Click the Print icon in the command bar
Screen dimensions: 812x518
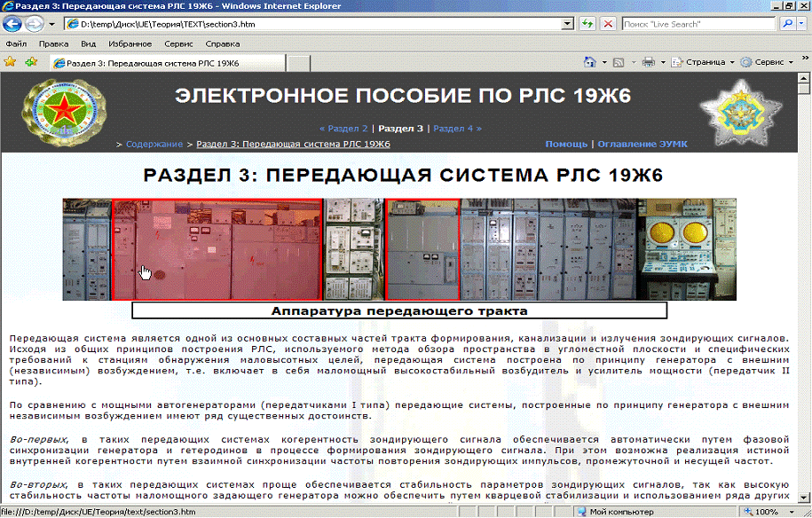648,62
